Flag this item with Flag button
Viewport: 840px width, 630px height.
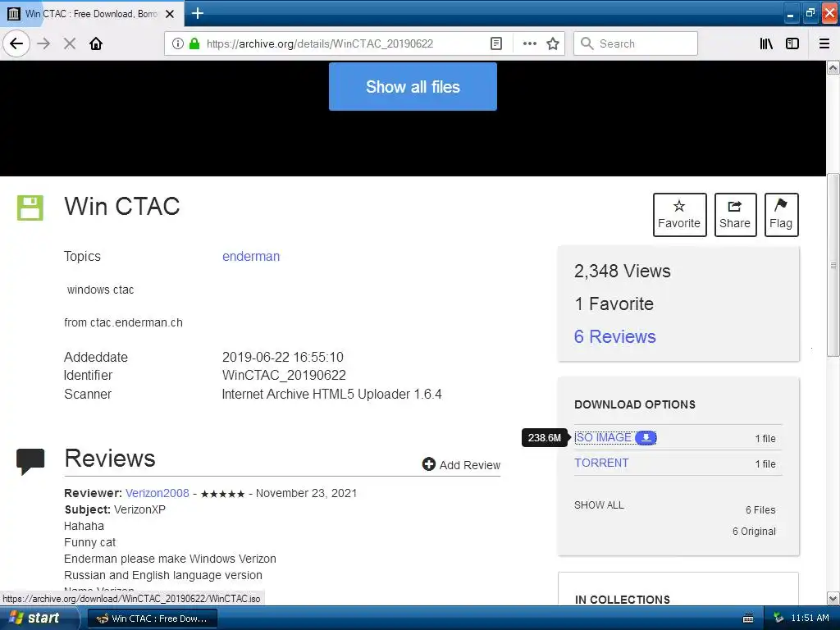pyautogui.click(x=781, y=215)
